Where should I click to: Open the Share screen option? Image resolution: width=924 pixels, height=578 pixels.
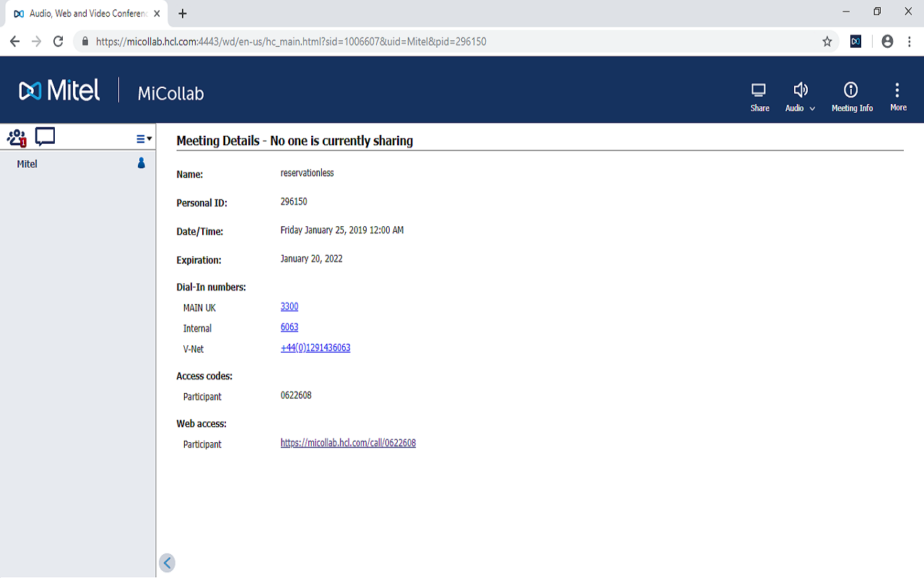pyautogui.click(x=759, y=98)
